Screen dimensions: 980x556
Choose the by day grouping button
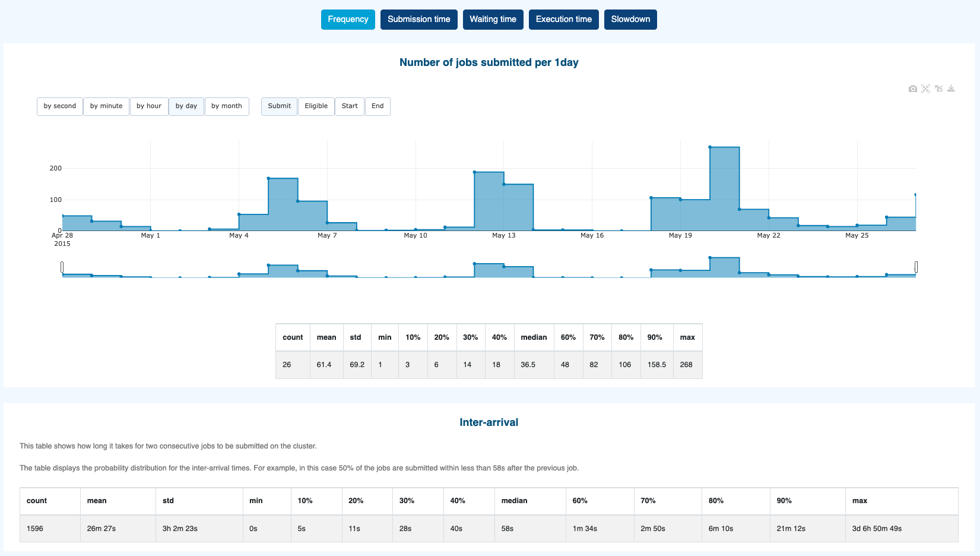pos(186,106)
